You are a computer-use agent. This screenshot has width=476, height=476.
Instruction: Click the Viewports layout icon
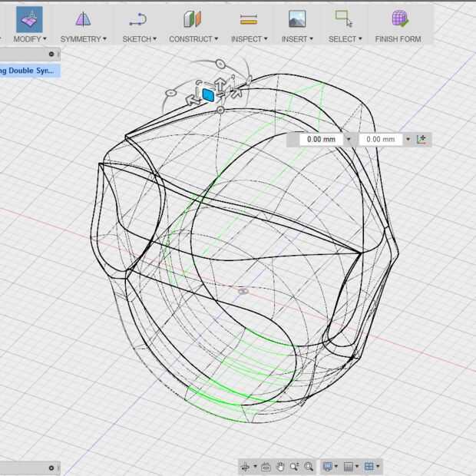(369, 466)
